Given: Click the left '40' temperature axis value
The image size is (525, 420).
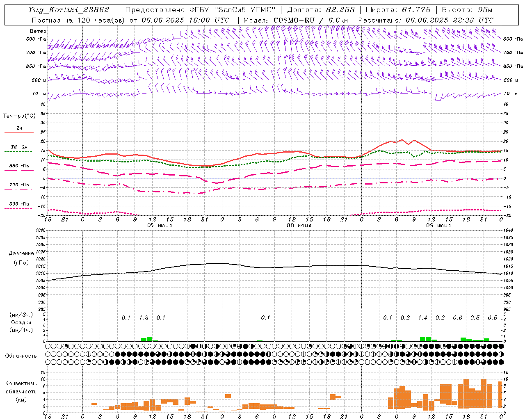Looking at the screenshot, I should (x=43, y=104).
